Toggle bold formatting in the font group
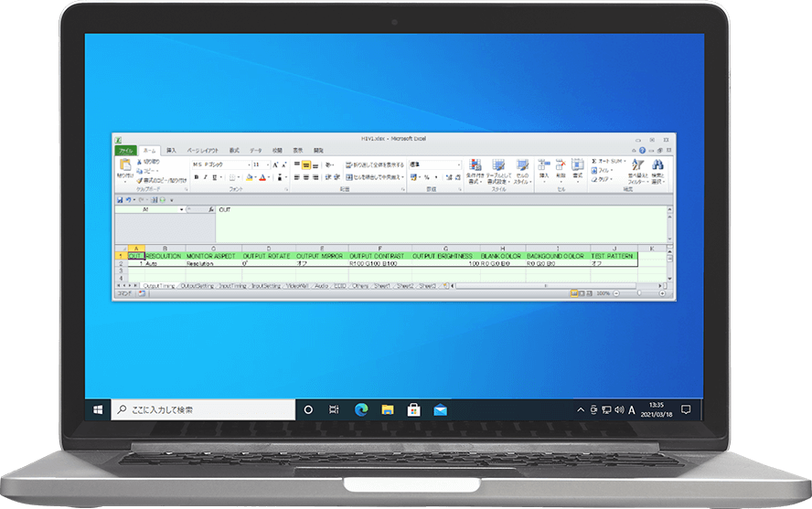This screenshot has height=509, width=812. (x=195, y=177)
